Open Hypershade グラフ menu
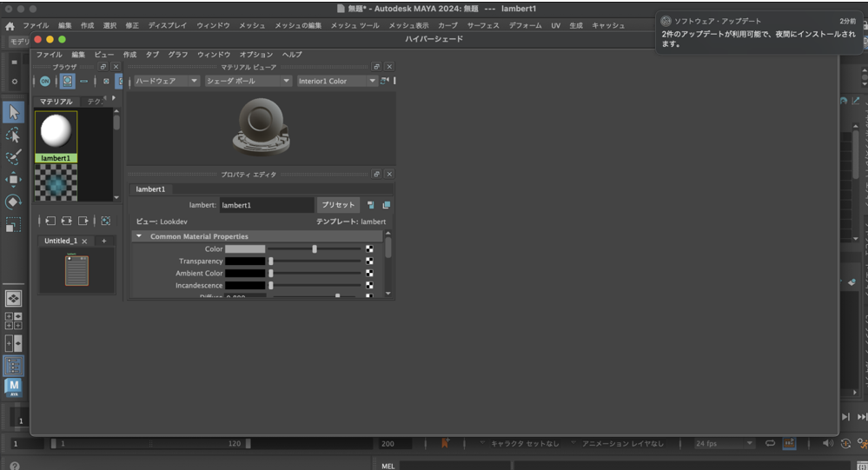 click(x=178, y=54)
